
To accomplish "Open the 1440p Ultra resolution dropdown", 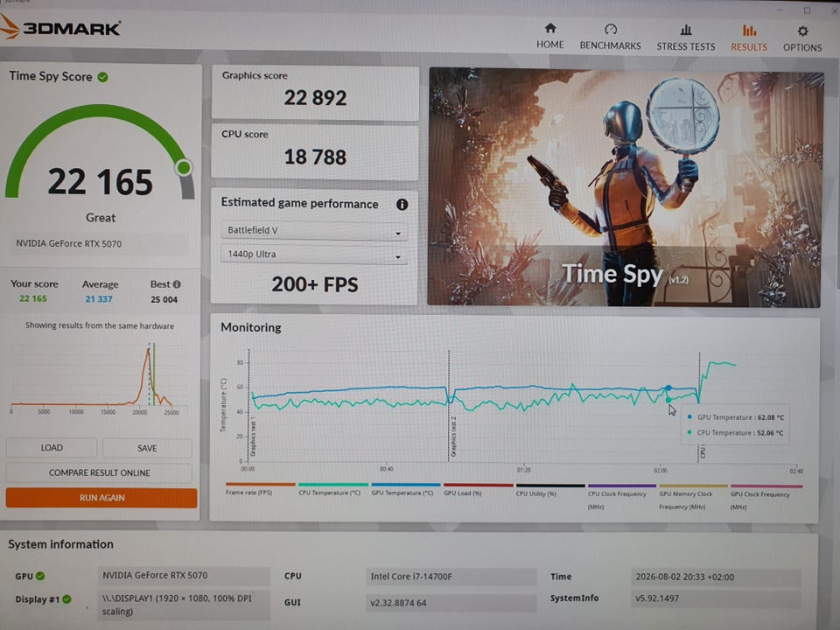I will pyautogui.click(x=314, y=255).
